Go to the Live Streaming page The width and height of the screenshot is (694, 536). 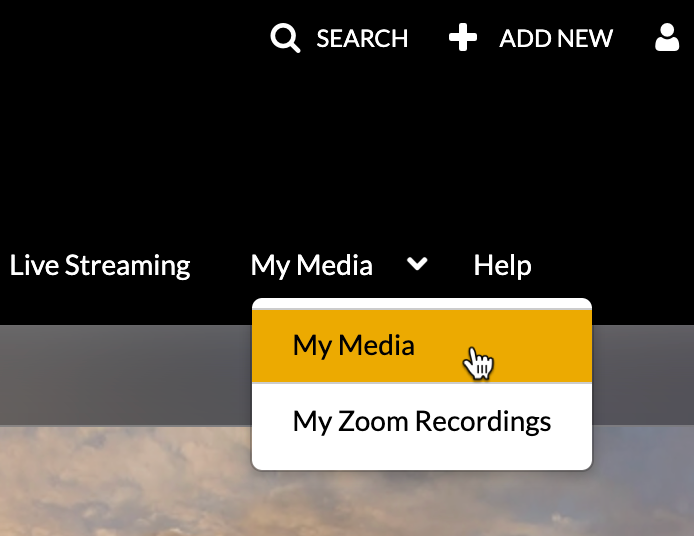(100, 265)
